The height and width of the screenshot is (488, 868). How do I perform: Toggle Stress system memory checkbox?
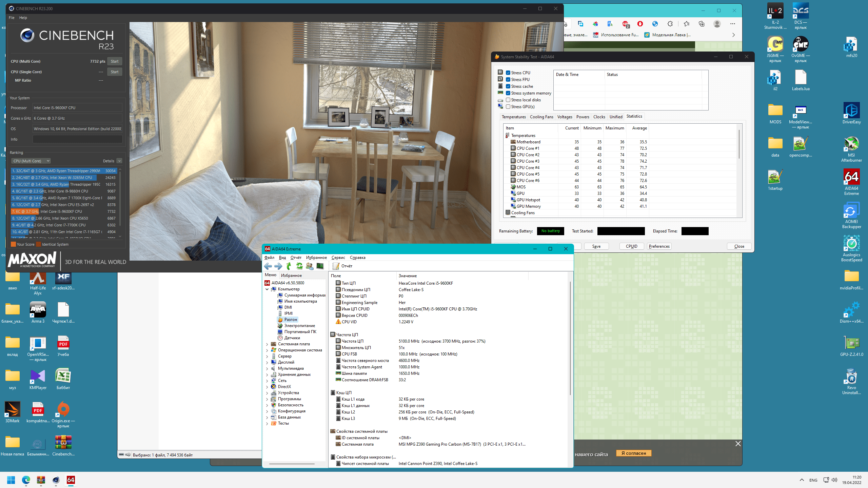point(508,93)
